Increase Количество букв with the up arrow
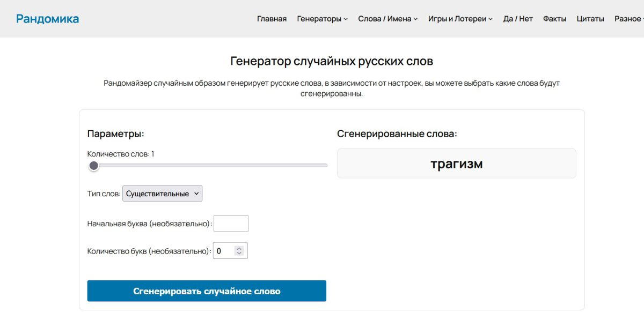 239,248
